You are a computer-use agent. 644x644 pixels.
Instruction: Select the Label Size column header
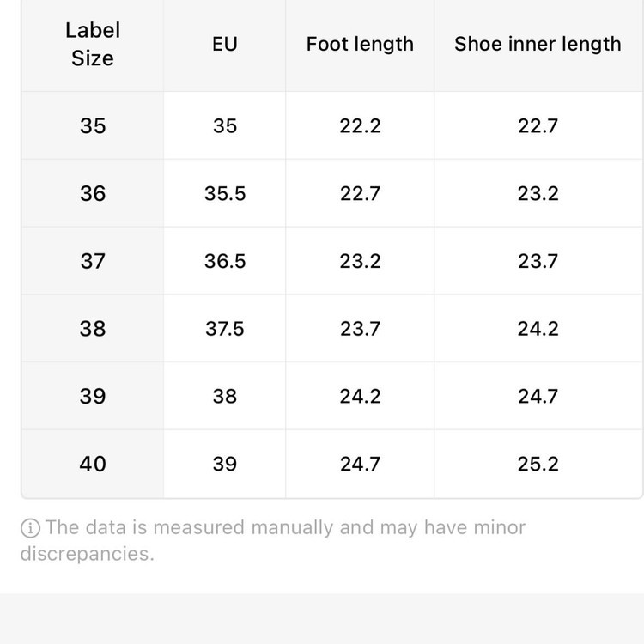point(93,44)
